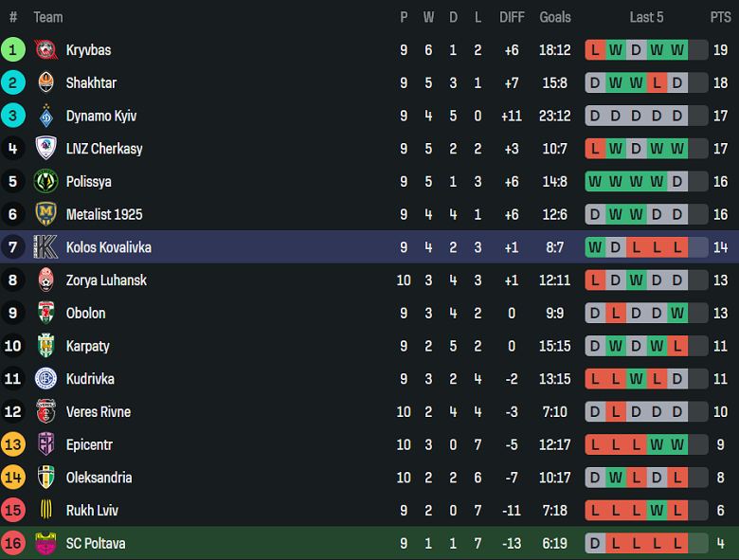Click Kryvbas's first red L result badge
The image size is (739, 560).
point(595,50)
